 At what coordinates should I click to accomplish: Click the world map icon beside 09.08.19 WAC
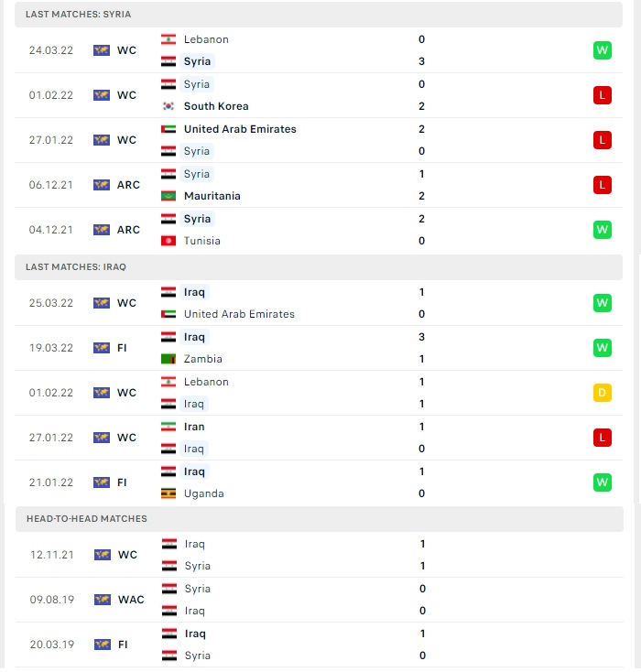tap(103, 599)
